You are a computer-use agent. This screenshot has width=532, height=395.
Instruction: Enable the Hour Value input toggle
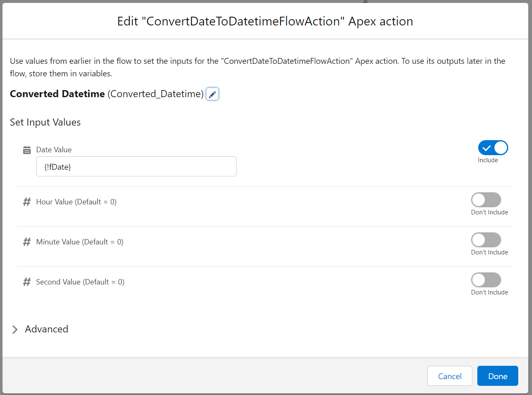click(x=486, y=199)
